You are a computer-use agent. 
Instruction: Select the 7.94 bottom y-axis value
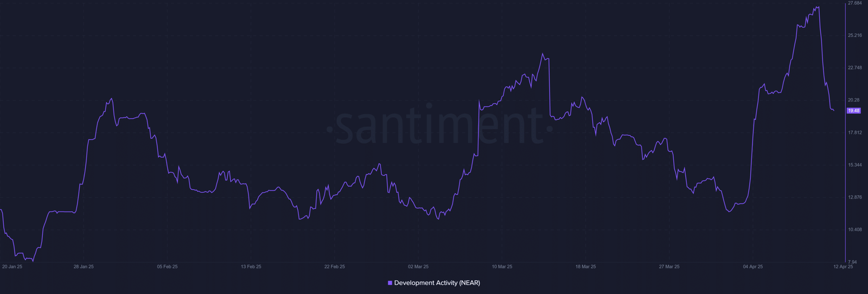852,262
